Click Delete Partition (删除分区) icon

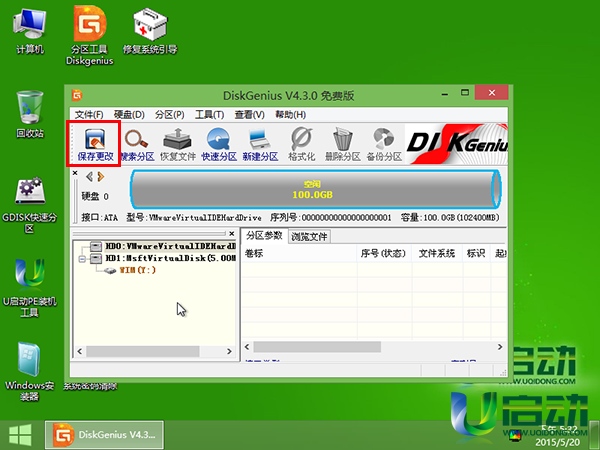pos(342,144)
